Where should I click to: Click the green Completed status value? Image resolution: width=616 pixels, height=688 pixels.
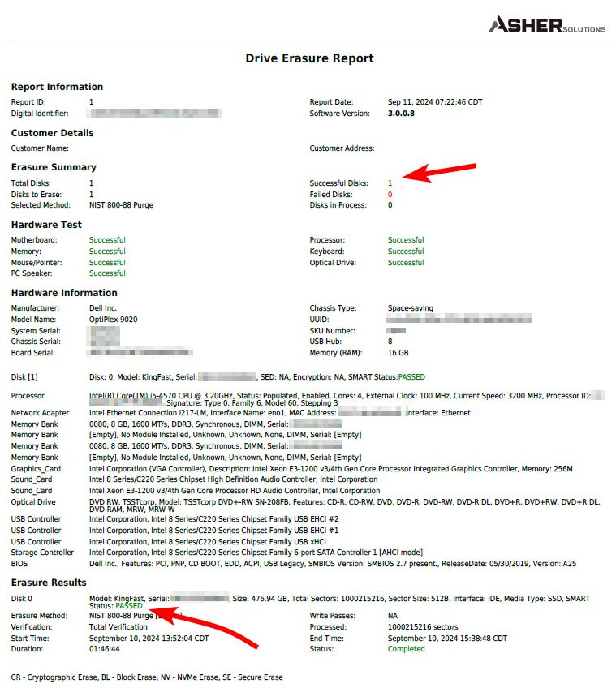click(406, 649)
